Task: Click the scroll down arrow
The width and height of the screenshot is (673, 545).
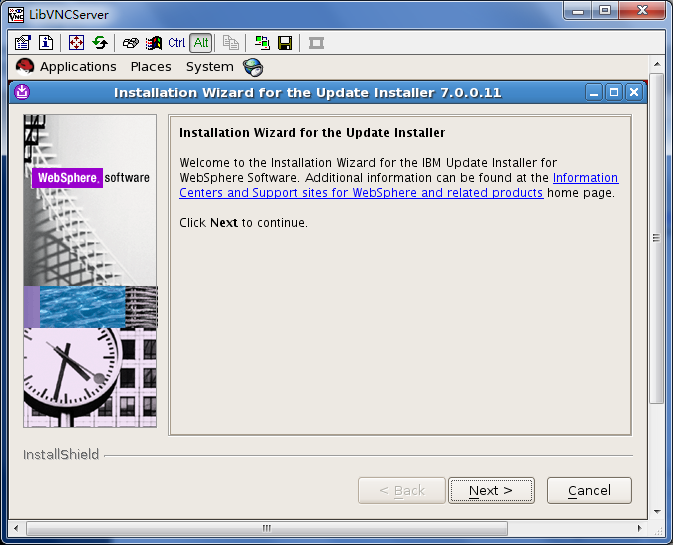Action: (657, 512)
